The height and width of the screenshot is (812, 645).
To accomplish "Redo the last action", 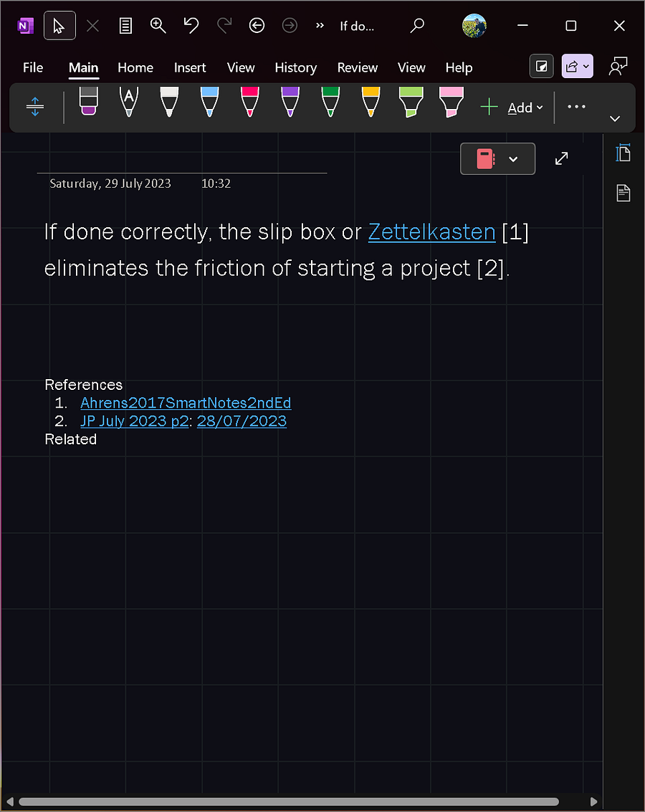I will tap(224, 25).
